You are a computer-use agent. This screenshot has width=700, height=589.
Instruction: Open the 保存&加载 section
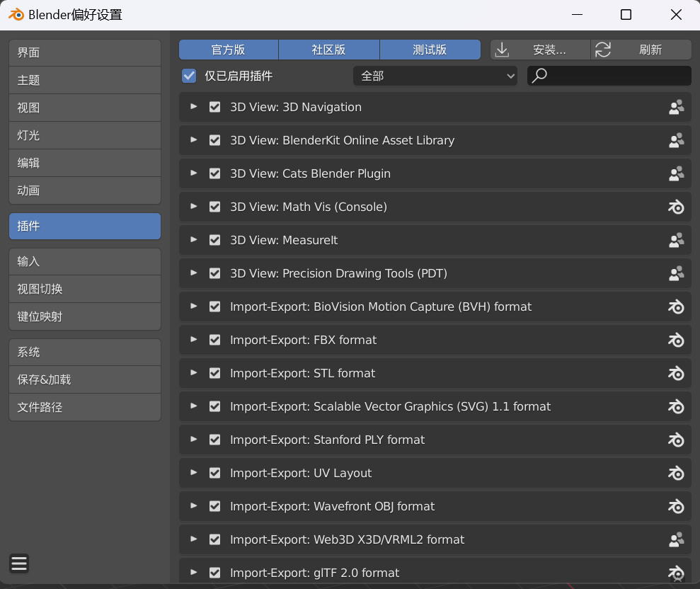coord(85,380)
